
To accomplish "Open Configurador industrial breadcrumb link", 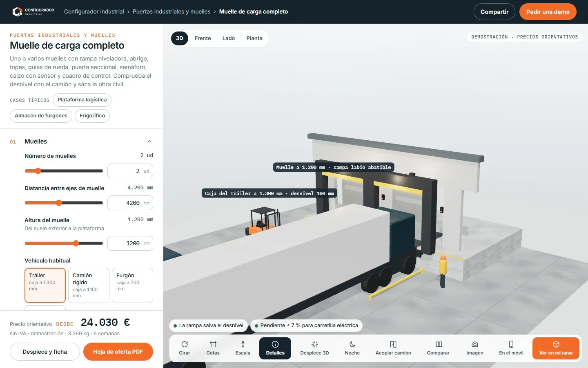I will coord(94,11).
